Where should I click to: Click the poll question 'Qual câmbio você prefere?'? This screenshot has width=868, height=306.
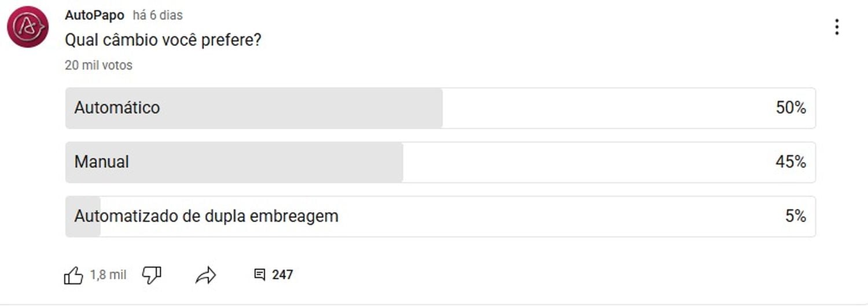coord(163,41)
